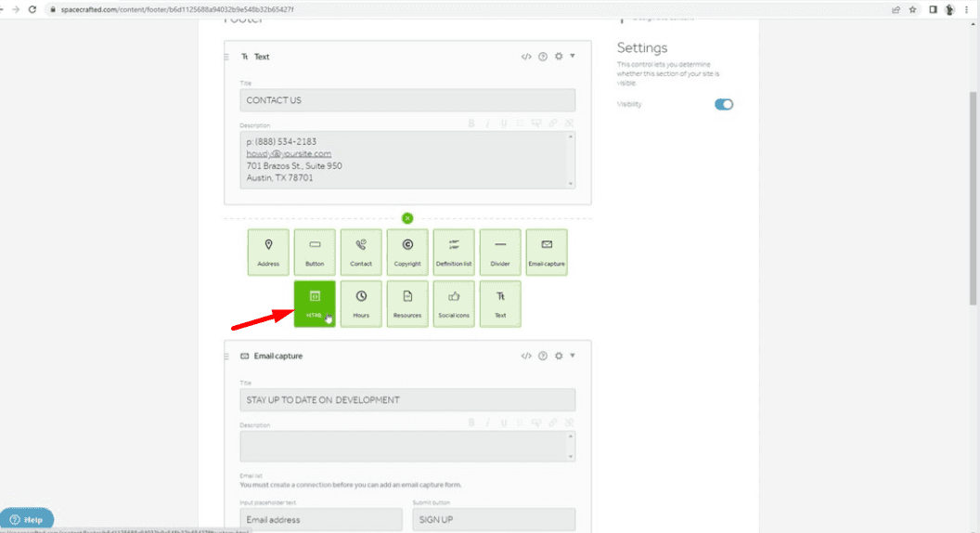Open the browser side panel
This screenshot has width=980, height=533.
pyautogui.click(x=933, y=9)
